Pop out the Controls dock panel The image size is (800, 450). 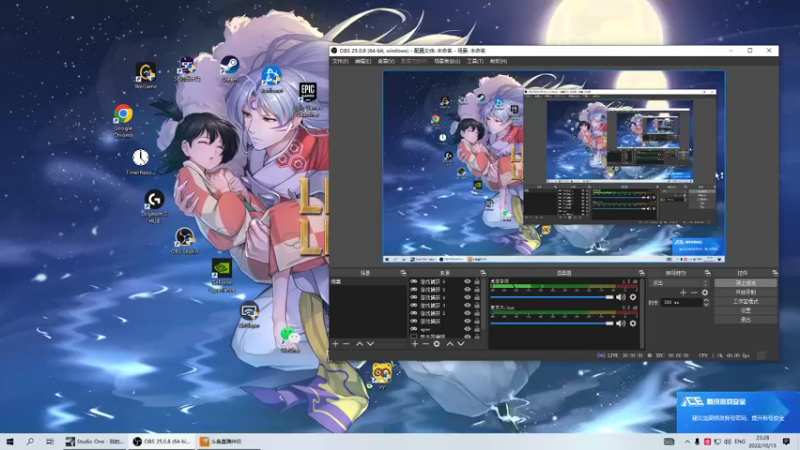774,273
